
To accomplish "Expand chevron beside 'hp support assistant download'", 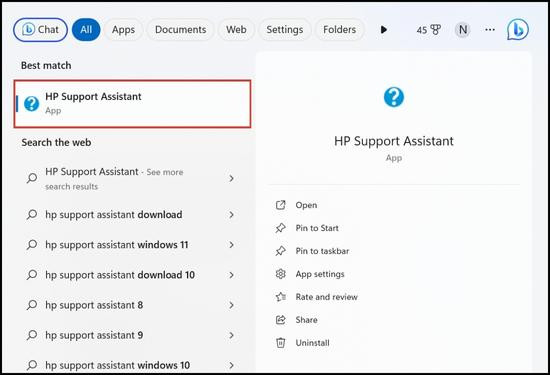I will click(232, 214).
